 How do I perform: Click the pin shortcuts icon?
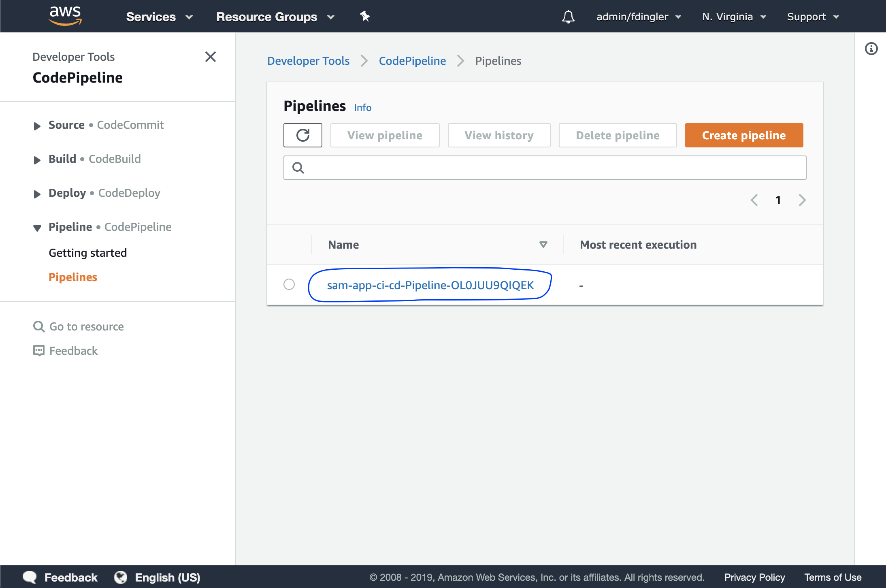365,16
